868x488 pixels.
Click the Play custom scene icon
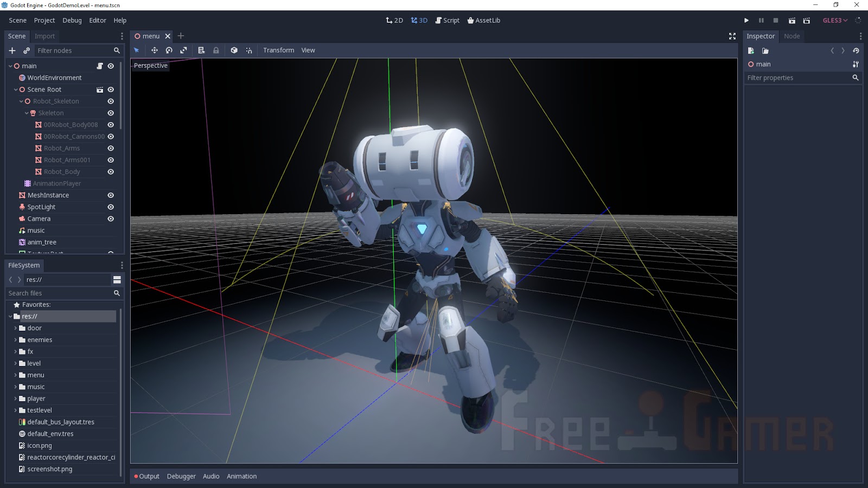(806, 21)
